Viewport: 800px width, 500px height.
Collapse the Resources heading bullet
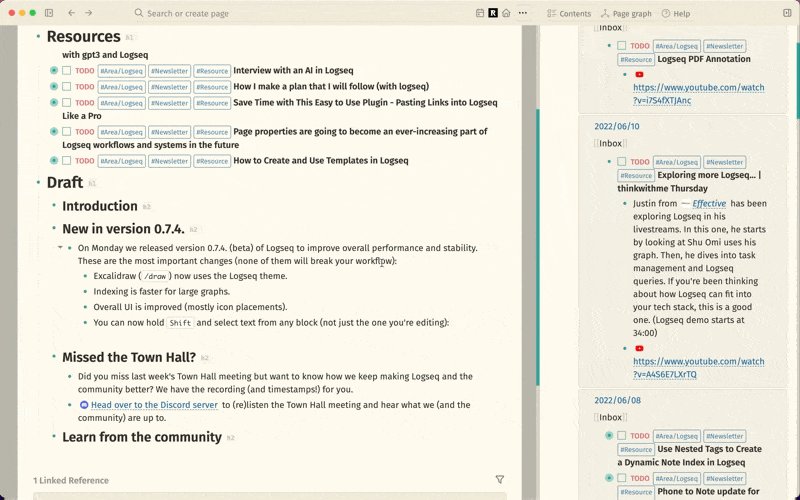(38, 37)
